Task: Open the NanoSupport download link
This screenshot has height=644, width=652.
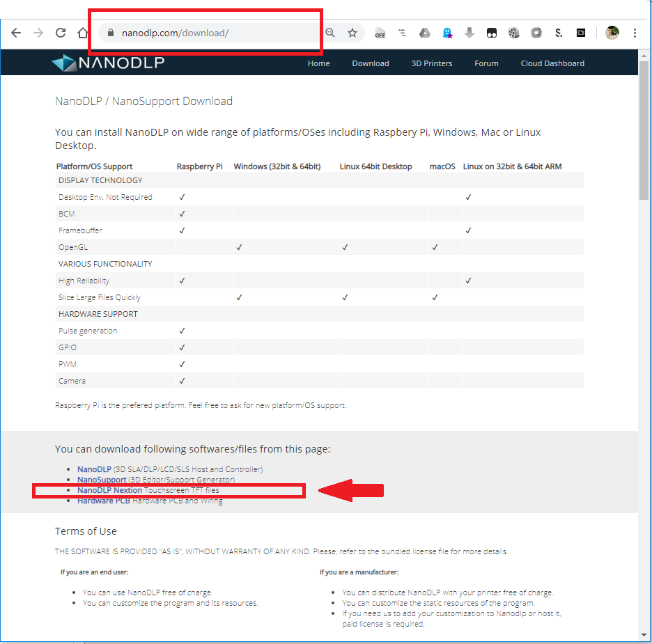Action: point(102,480)
